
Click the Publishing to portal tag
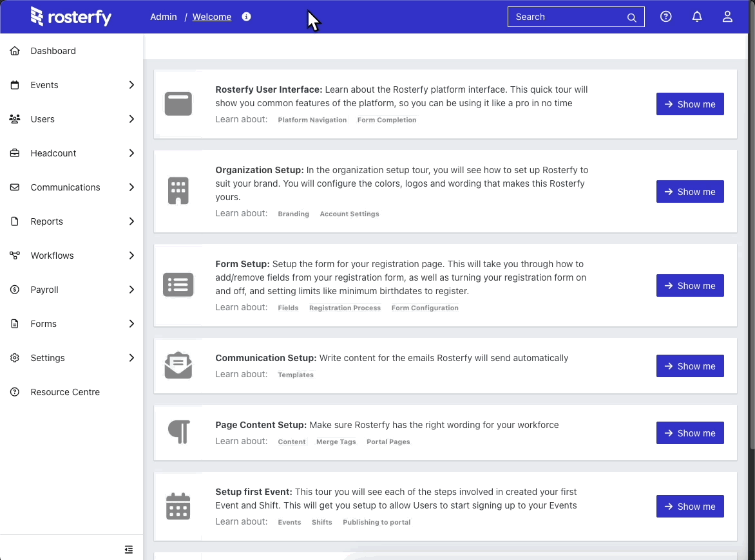377,522
